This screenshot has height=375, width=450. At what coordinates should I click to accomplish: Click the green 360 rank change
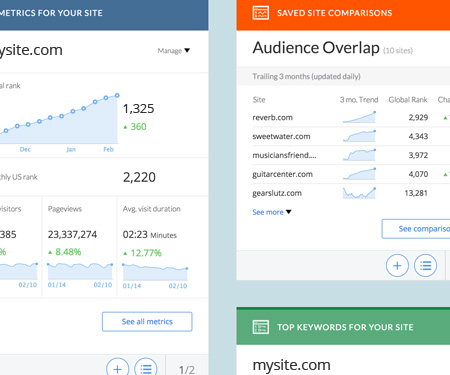click(x=135, y=127)
